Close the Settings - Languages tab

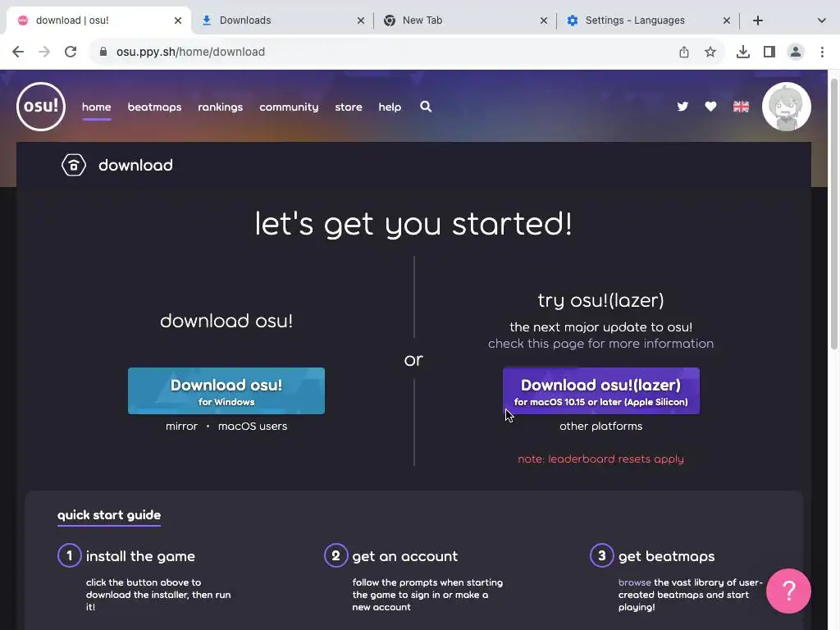727,21
